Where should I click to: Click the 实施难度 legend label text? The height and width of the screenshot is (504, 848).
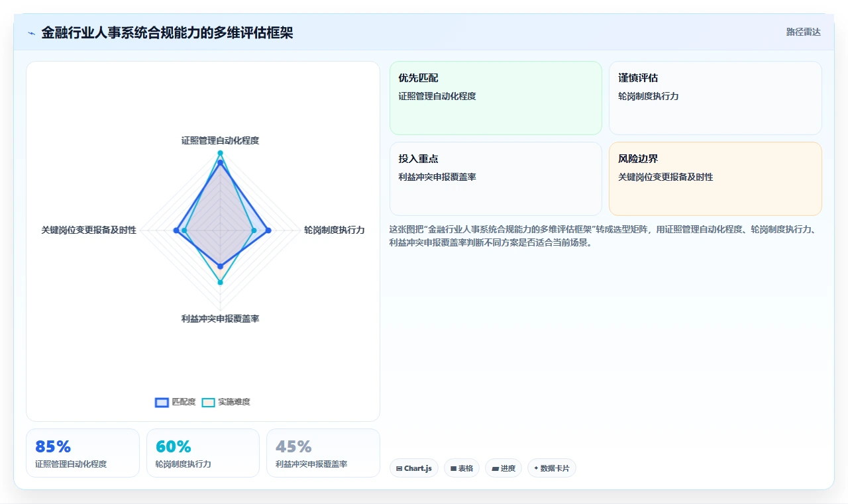[234, 402]
